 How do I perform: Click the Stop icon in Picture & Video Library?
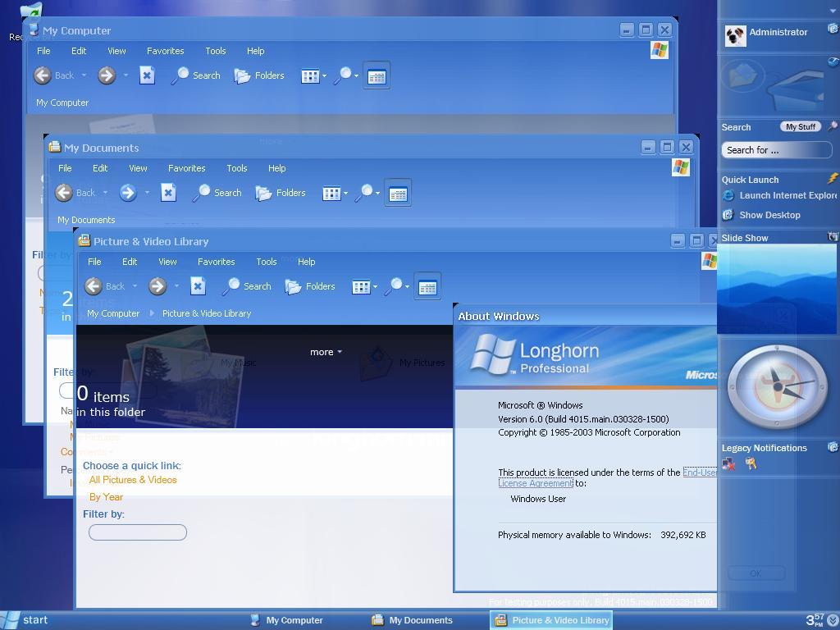coord(198,286)
